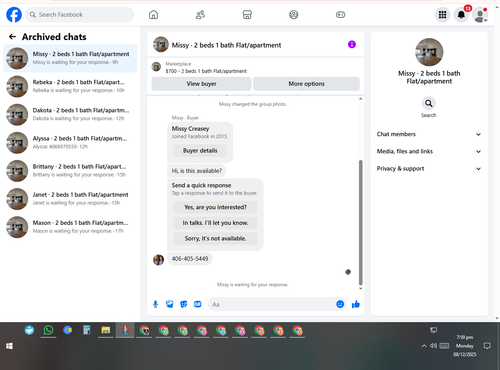
Task: Click the touch keyboard tray icon
Action: [444, 346]
